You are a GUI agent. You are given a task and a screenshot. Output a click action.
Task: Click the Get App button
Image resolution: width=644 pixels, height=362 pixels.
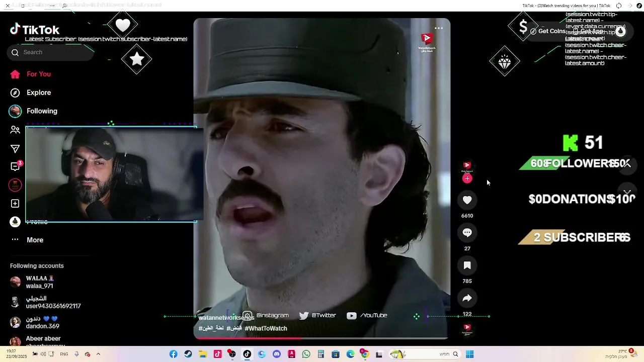[x=589, y=31]
